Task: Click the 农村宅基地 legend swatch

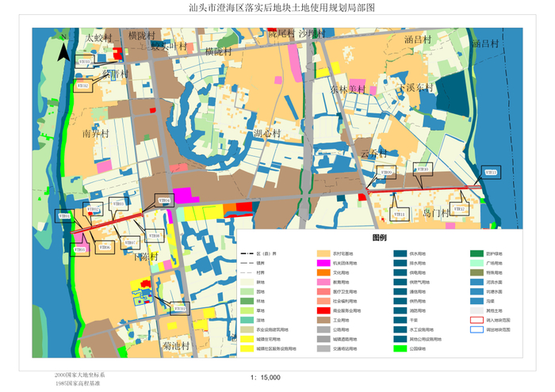Action: (x=323, y=253)
